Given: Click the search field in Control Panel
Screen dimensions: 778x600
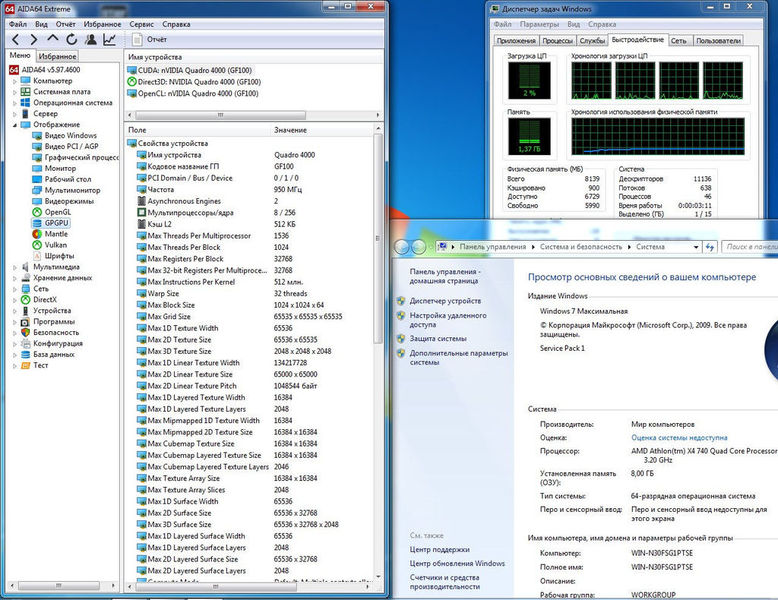Looking at the screenshot, I should coord(750,247).
